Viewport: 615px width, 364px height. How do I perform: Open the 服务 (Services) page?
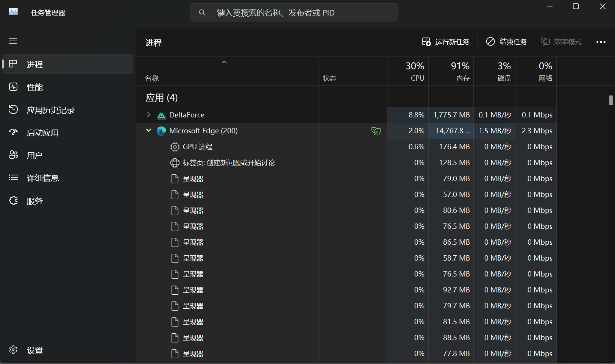pyautogui.click(x=68, y=201)
